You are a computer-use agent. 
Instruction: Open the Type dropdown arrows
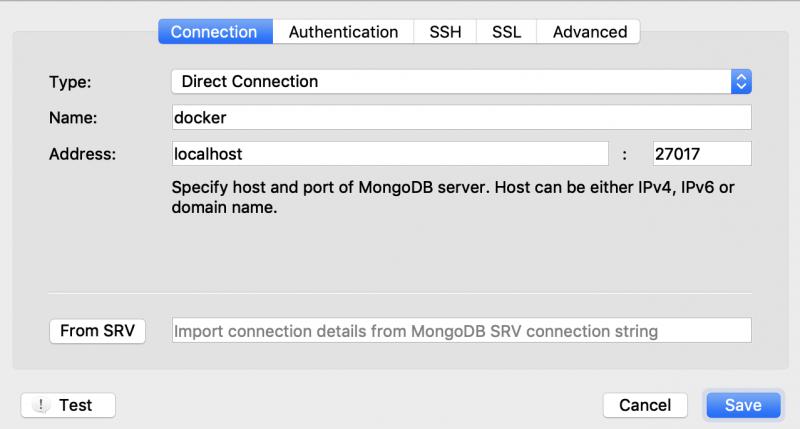[x=741, y=82]
